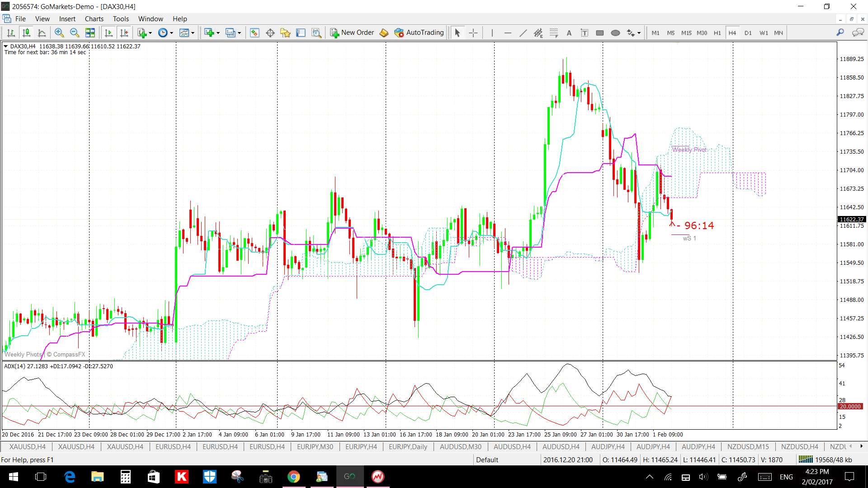Open the chat messages icon

pyautogui.click(x=858, y=33)
